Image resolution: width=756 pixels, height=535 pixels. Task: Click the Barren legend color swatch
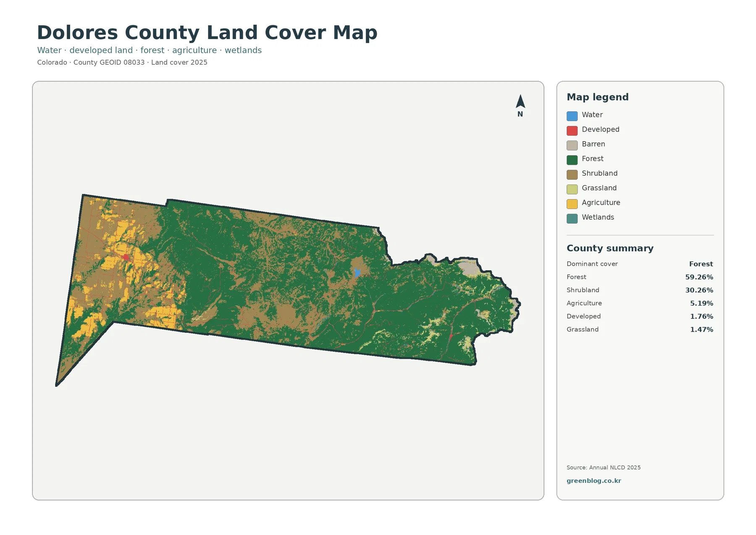tap(572, 145)
